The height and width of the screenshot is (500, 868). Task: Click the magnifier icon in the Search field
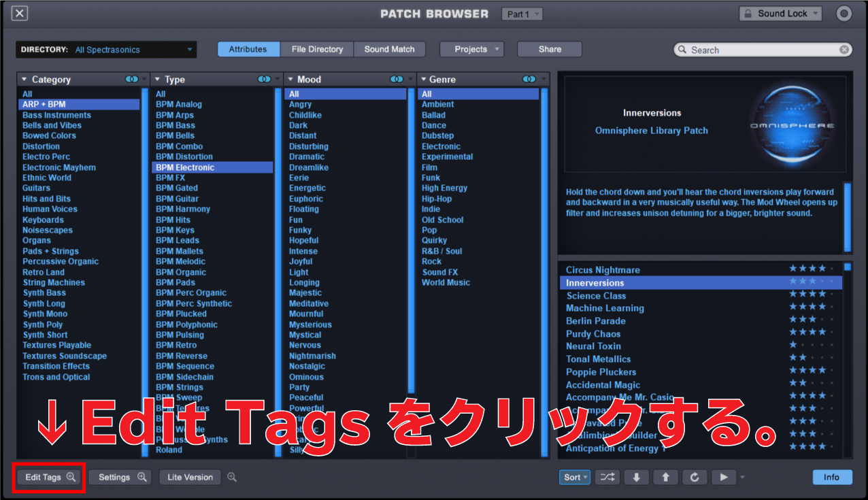(682, 50)
